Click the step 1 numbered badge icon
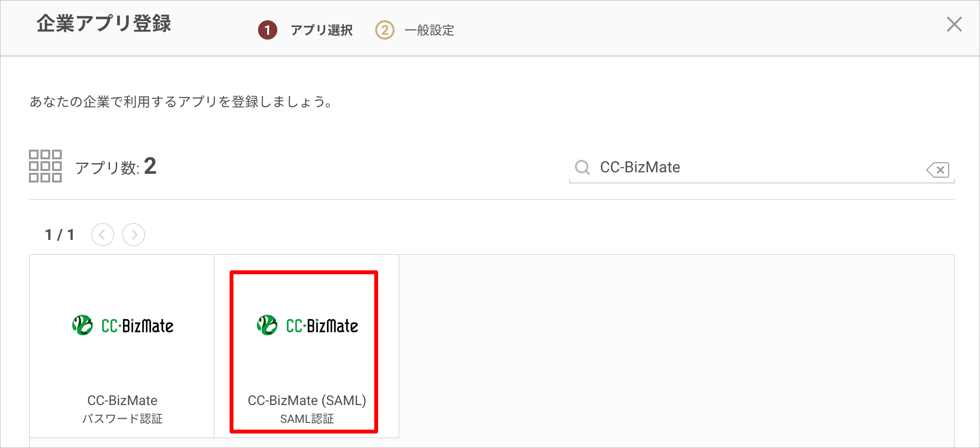Image resolution: width=980 pixels, height=448 pixels. click(x=269, y=30)
